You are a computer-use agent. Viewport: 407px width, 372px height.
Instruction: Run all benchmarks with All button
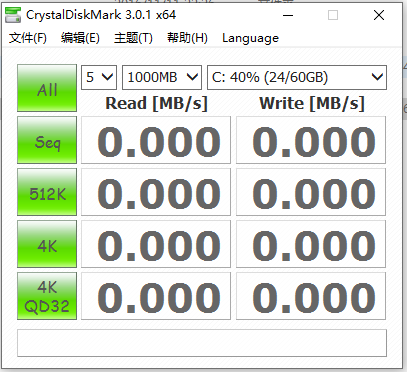point(47,88)
